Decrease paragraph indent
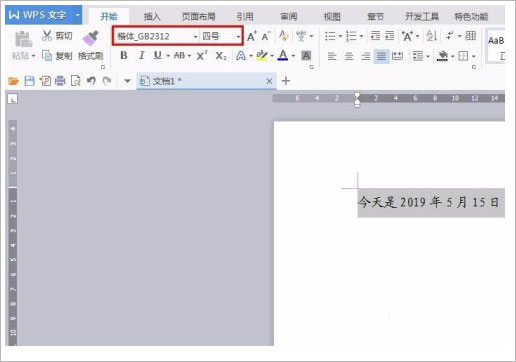The width and height of the screenshot is (516, 362). (376, 35)
